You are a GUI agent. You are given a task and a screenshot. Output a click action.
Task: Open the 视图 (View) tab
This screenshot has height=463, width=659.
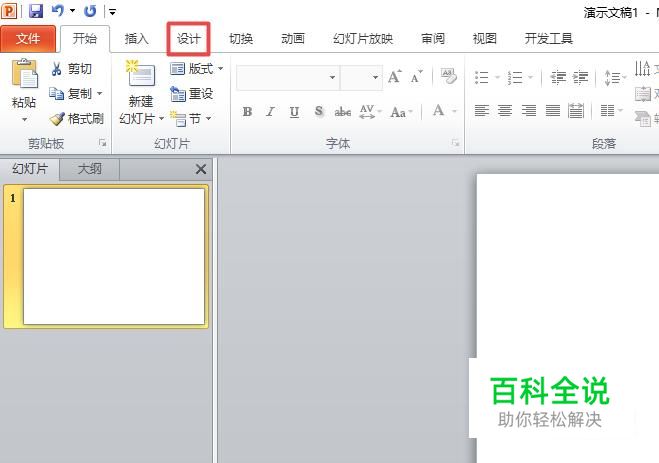point(485,39)
